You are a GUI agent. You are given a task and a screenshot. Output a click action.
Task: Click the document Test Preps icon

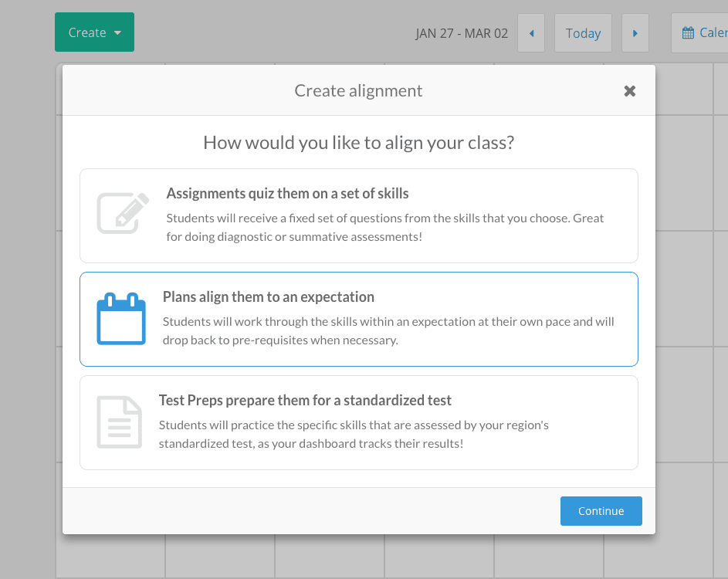click(x=120, y=422)
